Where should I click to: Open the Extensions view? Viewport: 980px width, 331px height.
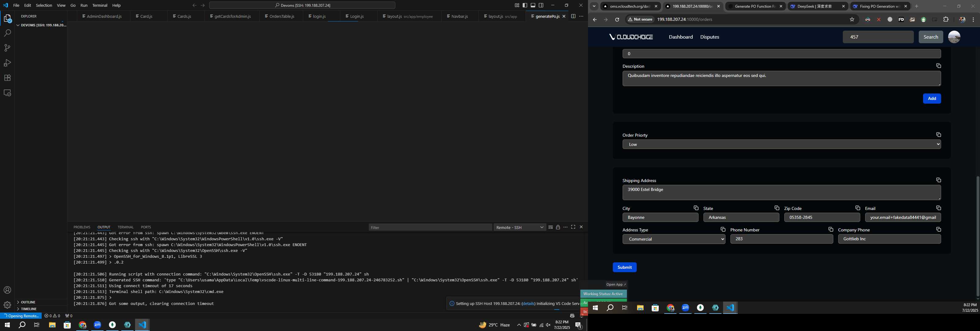(x=7, y=78)
